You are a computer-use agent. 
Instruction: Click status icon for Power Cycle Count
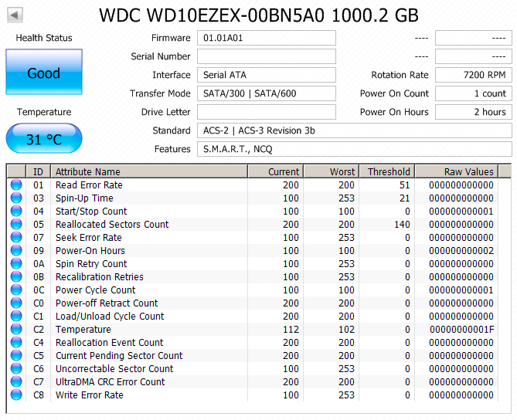pos(16,290)
